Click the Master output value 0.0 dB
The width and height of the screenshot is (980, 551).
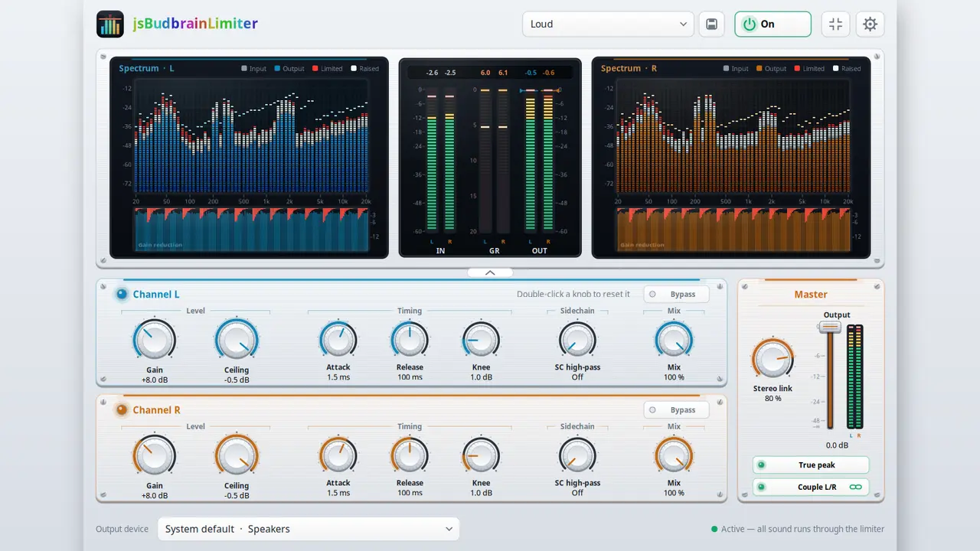click(837, 445)
